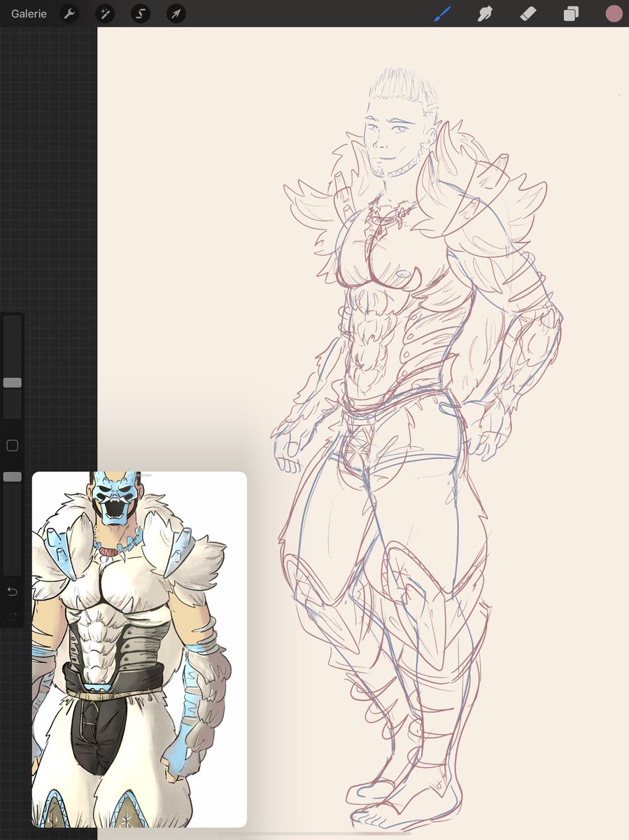This screenshot has width=629, height=840.
Task: Select the Smudge finger tool
Action: tap(485, 13)
